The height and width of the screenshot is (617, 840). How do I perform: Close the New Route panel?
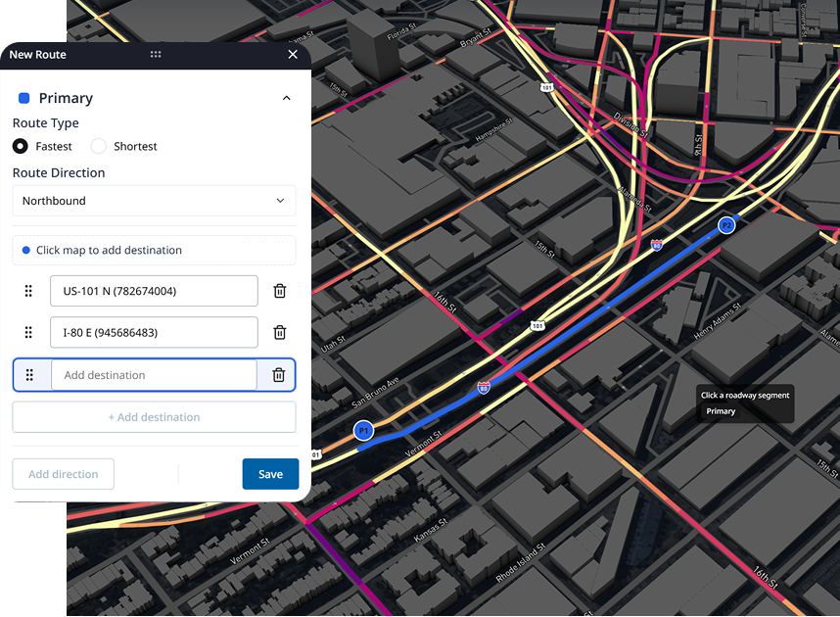[293, 55]
